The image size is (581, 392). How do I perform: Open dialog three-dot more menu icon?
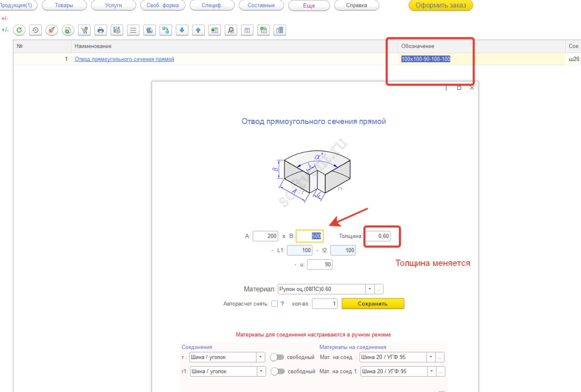[x=447, y=88]
